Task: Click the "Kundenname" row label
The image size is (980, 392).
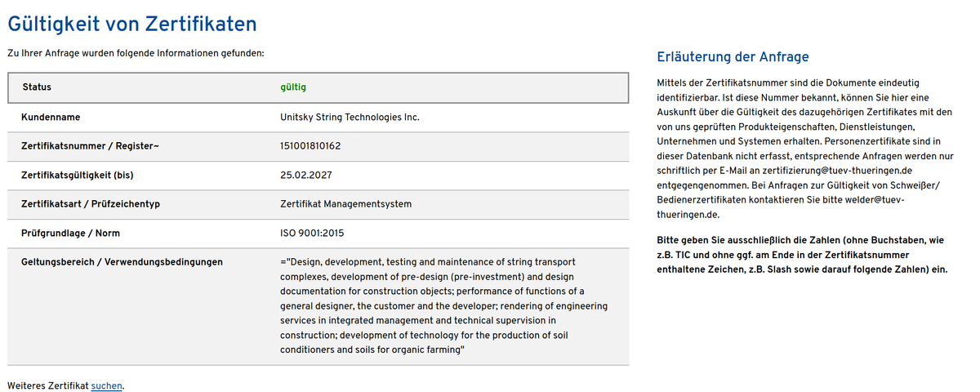Action: tap(51, 117)
